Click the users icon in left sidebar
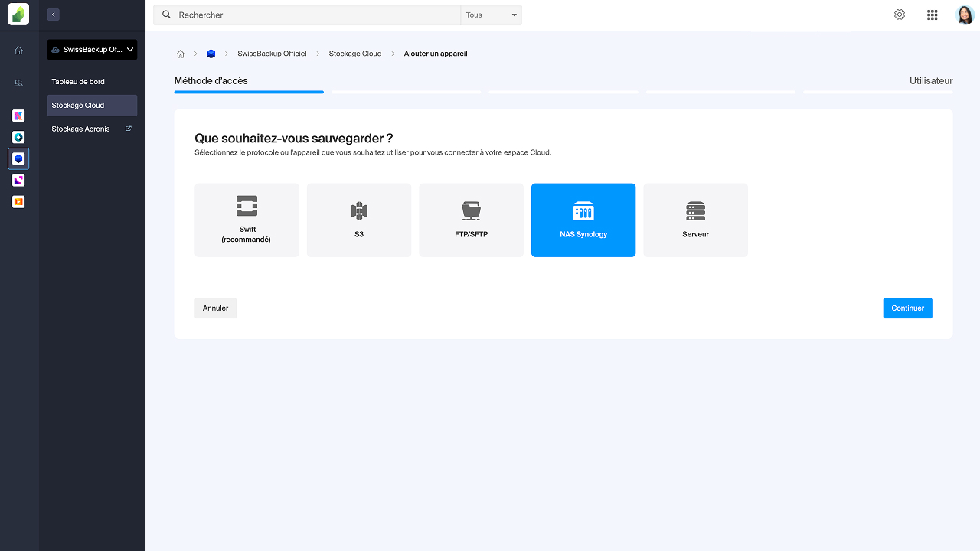This screenshot has height=551, width=980. point(18,82)
